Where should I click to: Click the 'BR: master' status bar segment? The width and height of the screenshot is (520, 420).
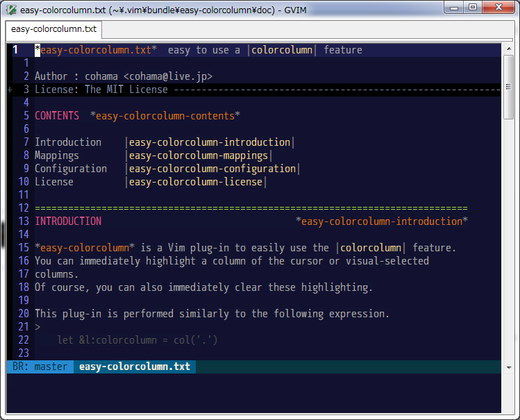click(40, 367)
